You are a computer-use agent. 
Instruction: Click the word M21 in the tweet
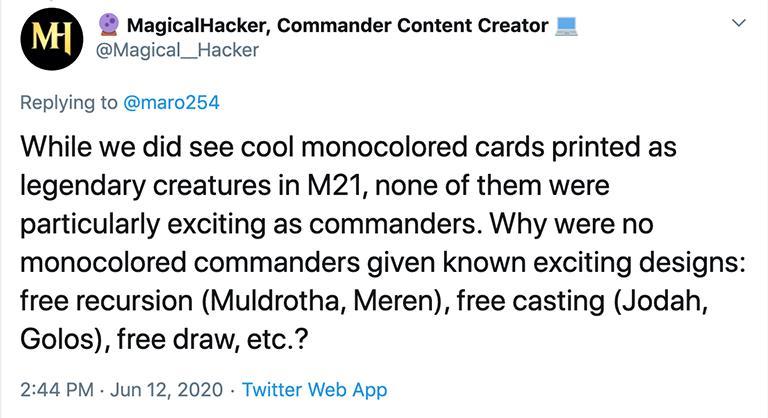coord(337,186)
